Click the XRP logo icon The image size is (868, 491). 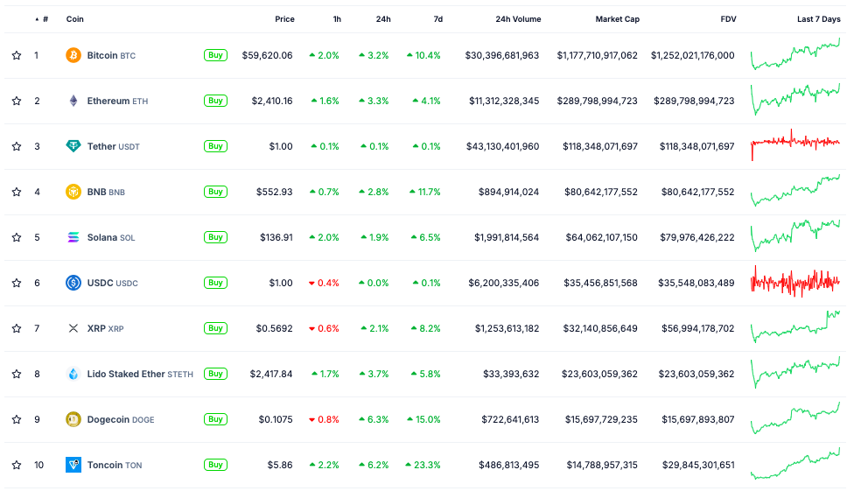click(x=73, y=328)
